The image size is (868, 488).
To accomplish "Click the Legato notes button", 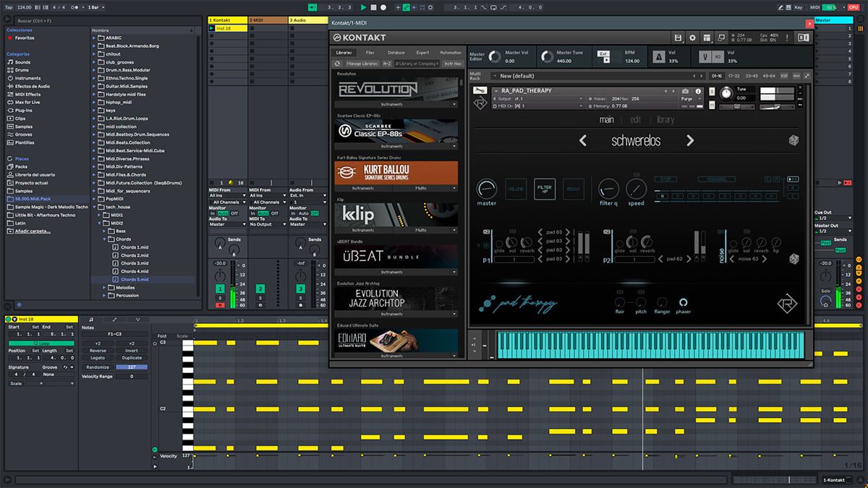I will click(98, 358).
